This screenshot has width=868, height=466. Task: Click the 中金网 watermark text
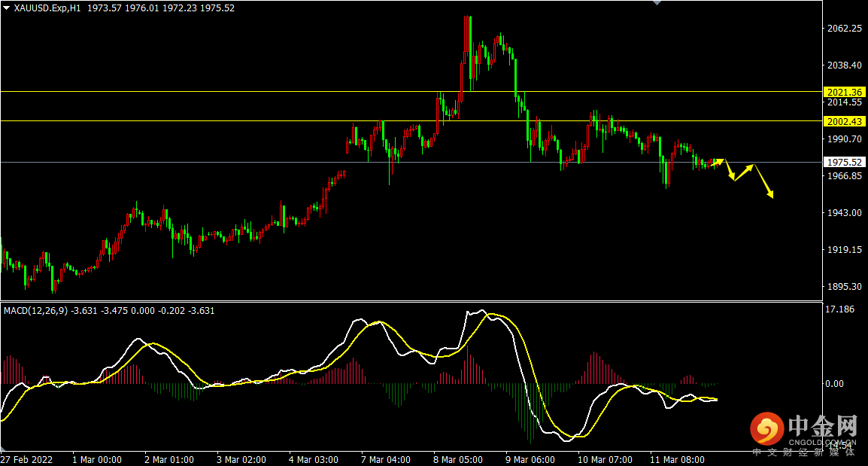(823, 425)
